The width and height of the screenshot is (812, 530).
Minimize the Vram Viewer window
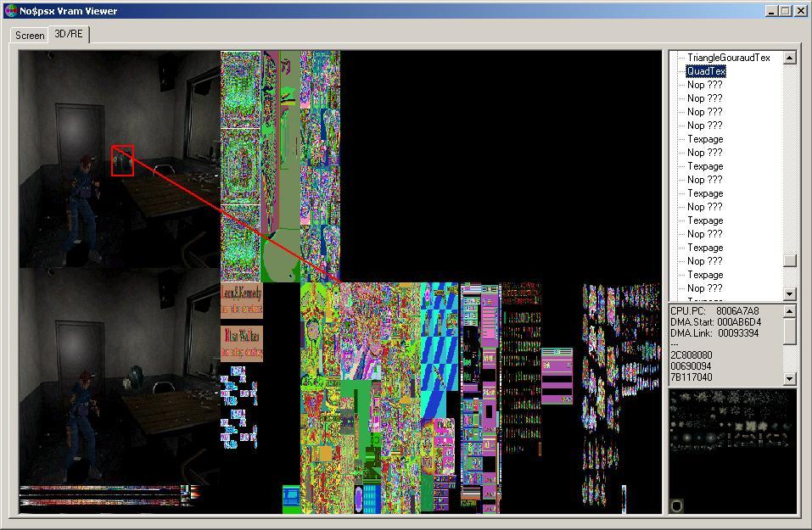[771, 11]
